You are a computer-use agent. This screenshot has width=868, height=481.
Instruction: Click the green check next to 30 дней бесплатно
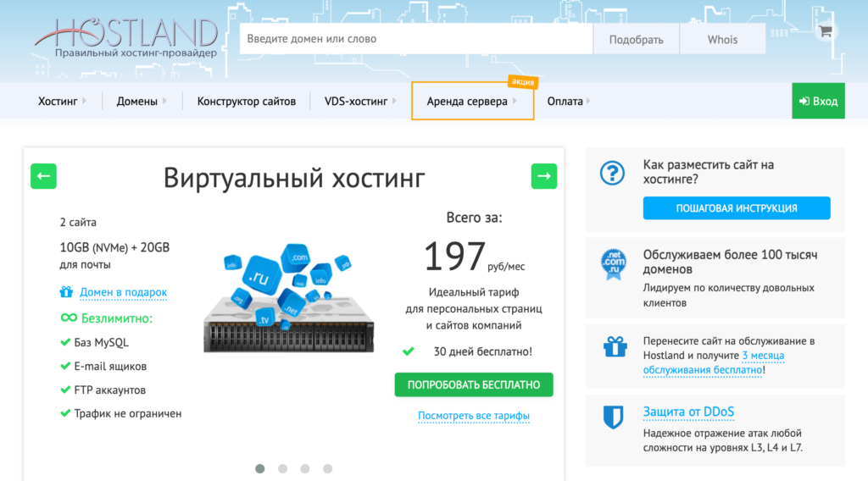[409, 351]
